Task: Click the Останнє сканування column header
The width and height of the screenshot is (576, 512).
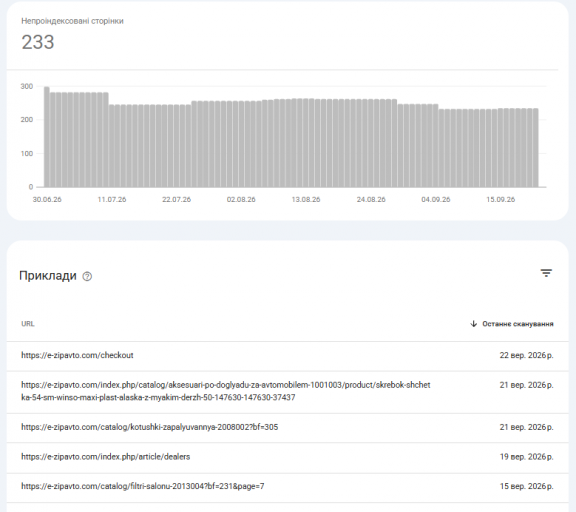Action: tap(518, 324)
